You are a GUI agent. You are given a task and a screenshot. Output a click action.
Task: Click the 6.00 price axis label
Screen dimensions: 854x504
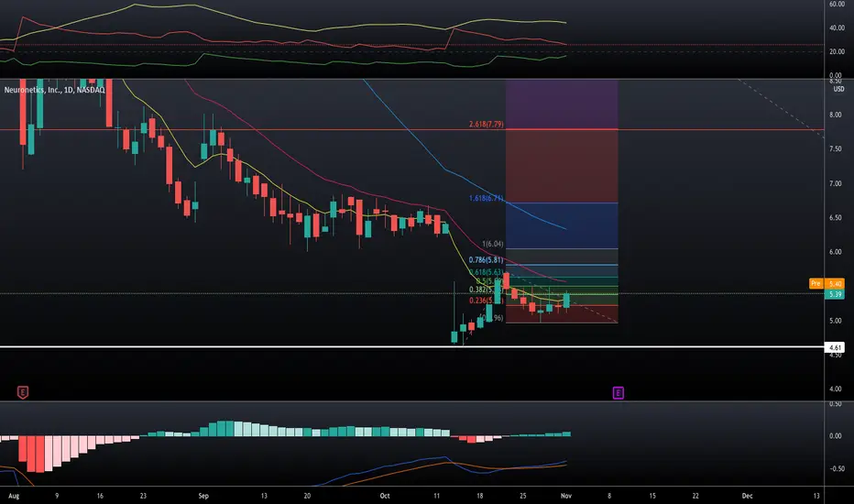coord(835,252)
